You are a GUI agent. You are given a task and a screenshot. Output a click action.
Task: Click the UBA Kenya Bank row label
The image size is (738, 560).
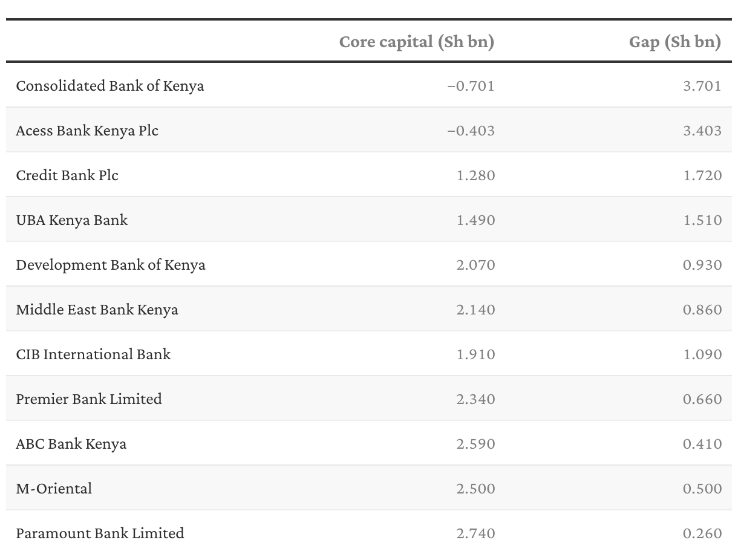72,220
